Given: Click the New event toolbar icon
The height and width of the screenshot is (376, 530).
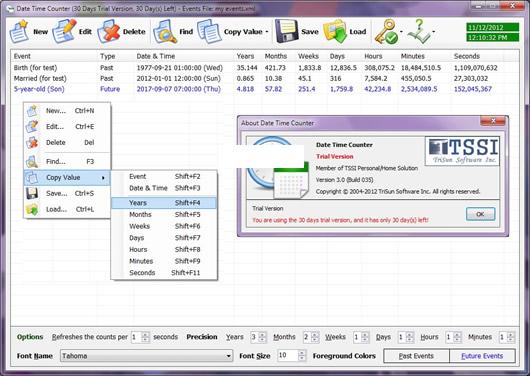Looking at the screenshot, I should click(x=19, y=31).
